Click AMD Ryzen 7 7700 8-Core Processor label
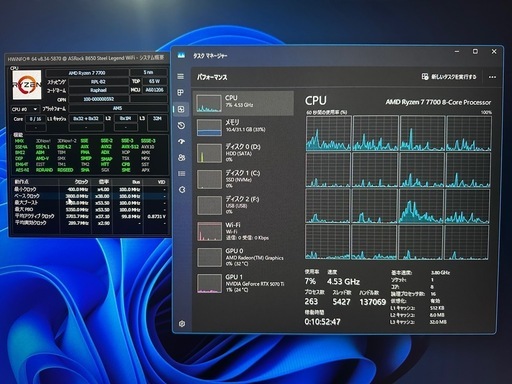This screenshot has width=512, height=384. (438, 102)
